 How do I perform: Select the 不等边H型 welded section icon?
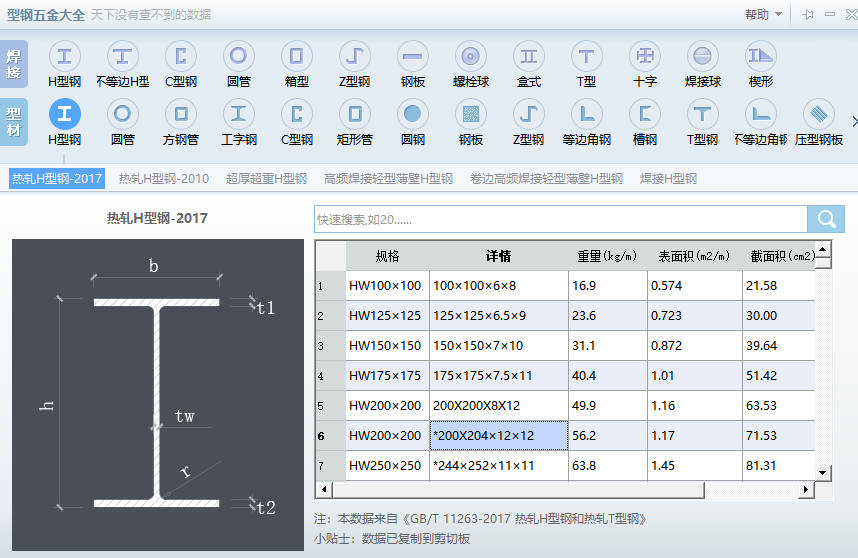123,56
